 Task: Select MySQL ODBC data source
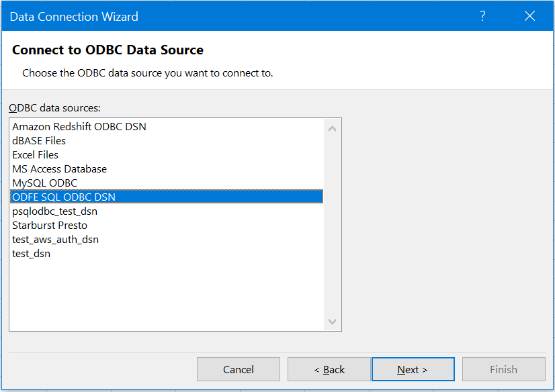167,183
